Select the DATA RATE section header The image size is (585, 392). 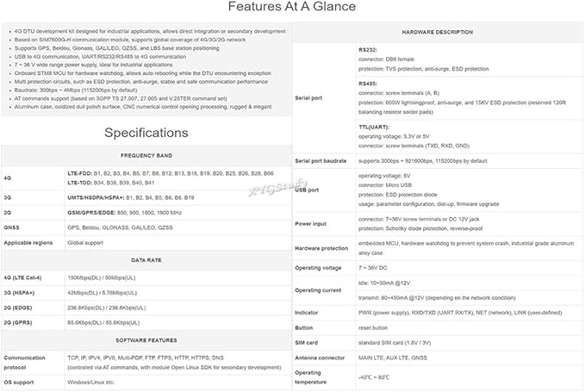(x=146, y=260)
